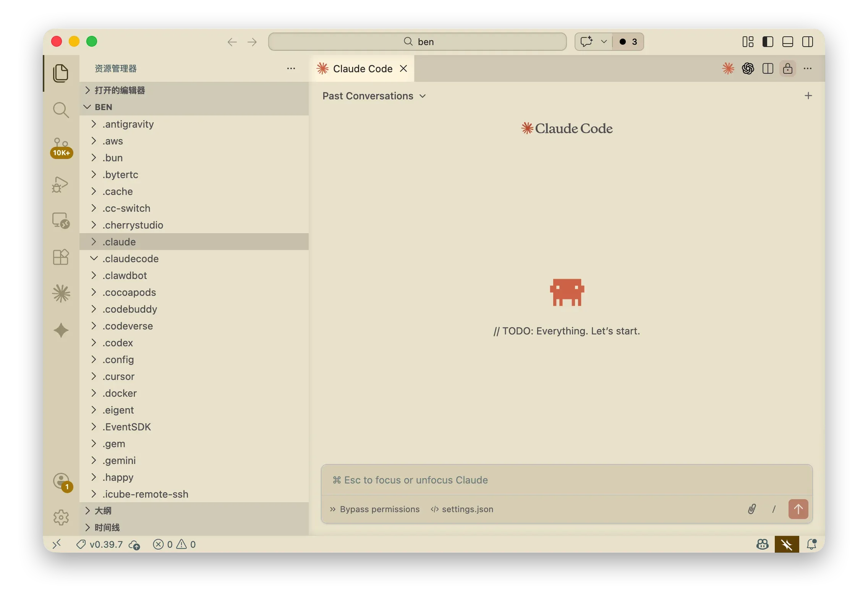Open Source Control view with 10K+ badge
The image size is (868, 610).
[61, 148]
